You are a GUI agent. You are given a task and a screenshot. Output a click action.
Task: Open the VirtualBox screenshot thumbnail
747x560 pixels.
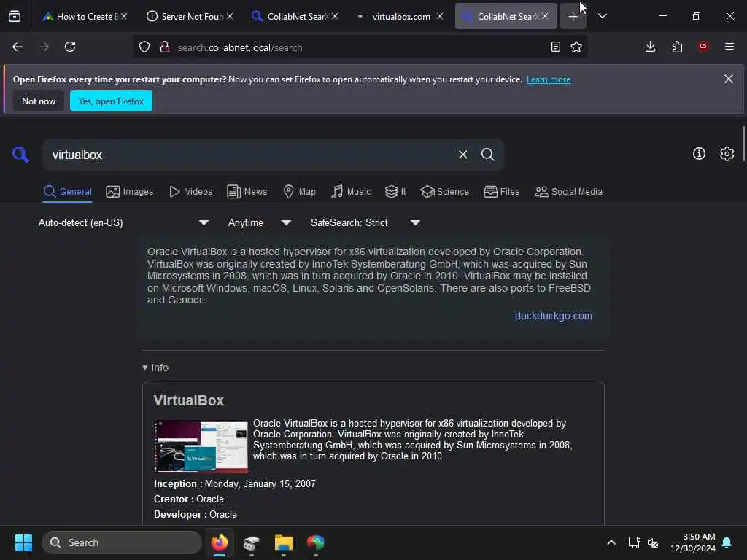[201, 446]
